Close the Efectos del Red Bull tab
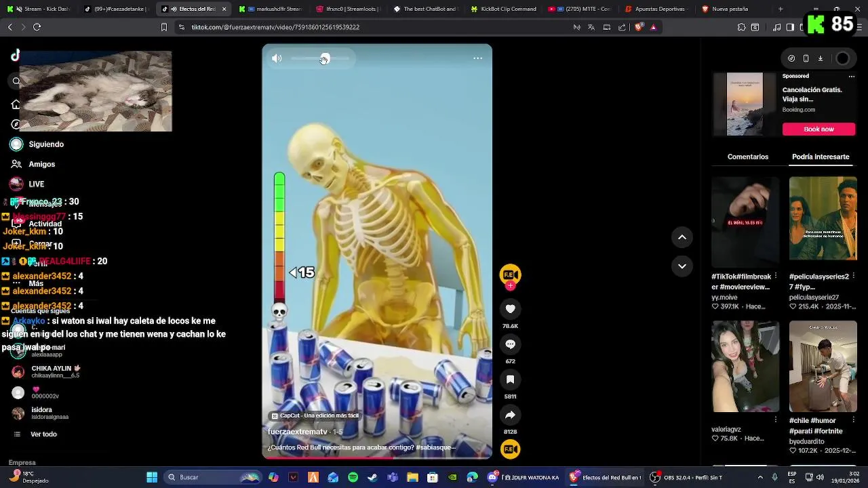 224,9
